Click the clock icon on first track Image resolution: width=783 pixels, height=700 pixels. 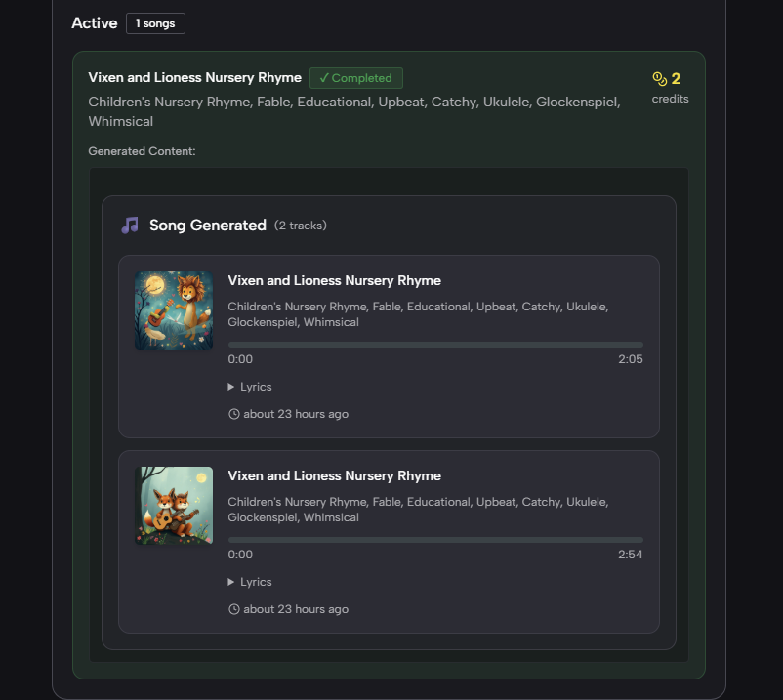[234, 414]
